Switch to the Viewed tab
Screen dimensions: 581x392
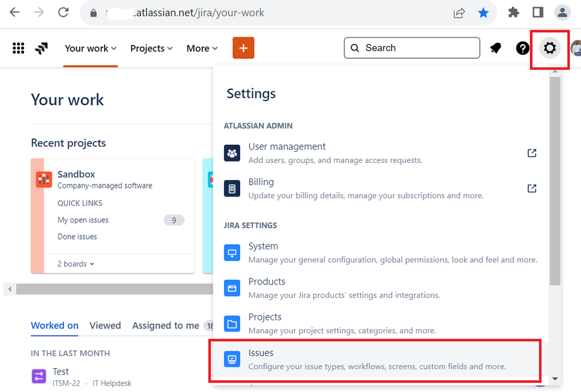[105, 325]
